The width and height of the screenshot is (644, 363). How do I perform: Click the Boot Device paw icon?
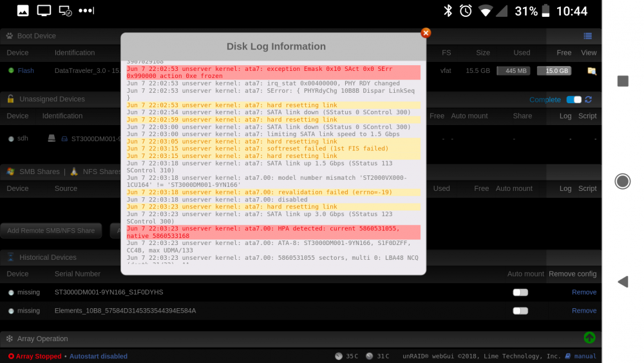coord(10,36)
